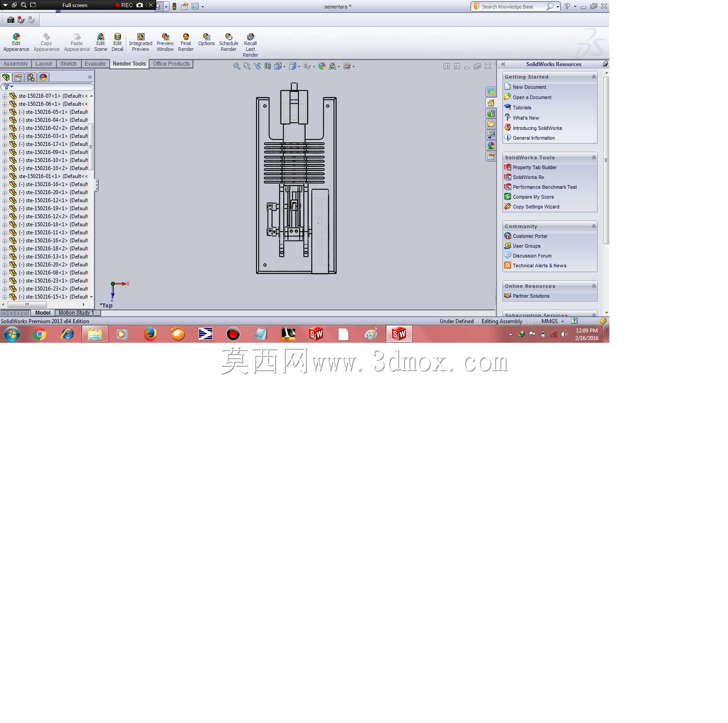Switch to the Evaluate tab
The width and height of the screenshot is (728, 723).
pos(95,64)
